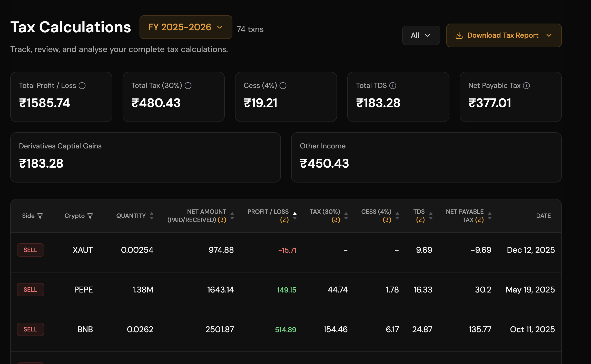Filter by Crypto column funnel icon
Screen dimensions: 591x364
[x=90, y=216]
